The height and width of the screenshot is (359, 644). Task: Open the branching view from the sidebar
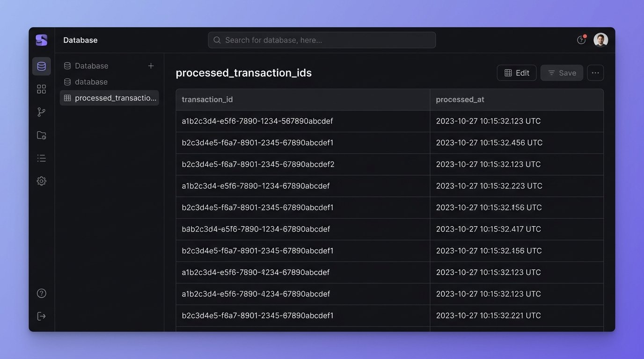tap(41, 112)
